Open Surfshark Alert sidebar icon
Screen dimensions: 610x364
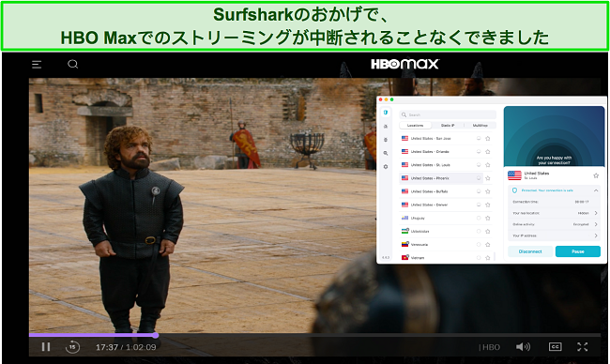pyautogui.click(x=386, y=127)
